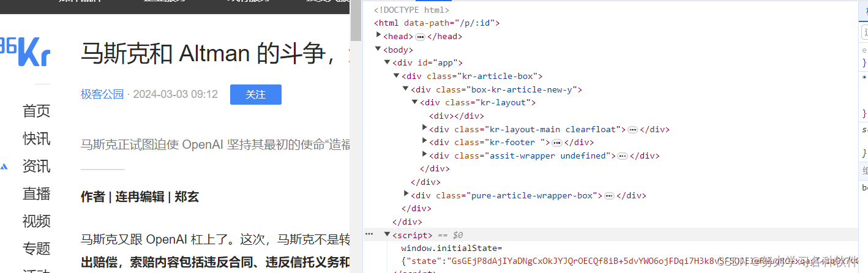Click the ellipsis badge after kr-footer div

click(x=557, y=143)
